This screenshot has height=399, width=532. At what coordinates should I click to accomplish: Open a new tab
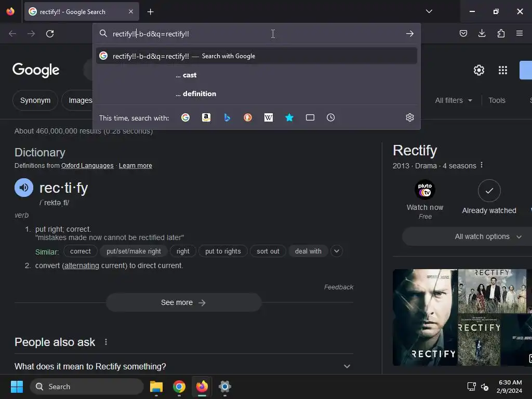click(x=150, y=12)
